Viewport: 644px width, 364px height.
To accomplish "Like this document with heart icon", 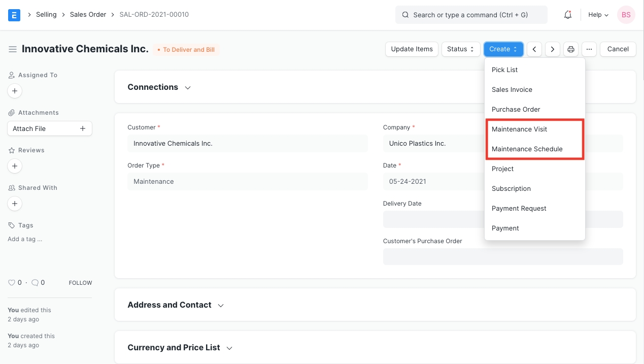I will click(x=12, y=283).
